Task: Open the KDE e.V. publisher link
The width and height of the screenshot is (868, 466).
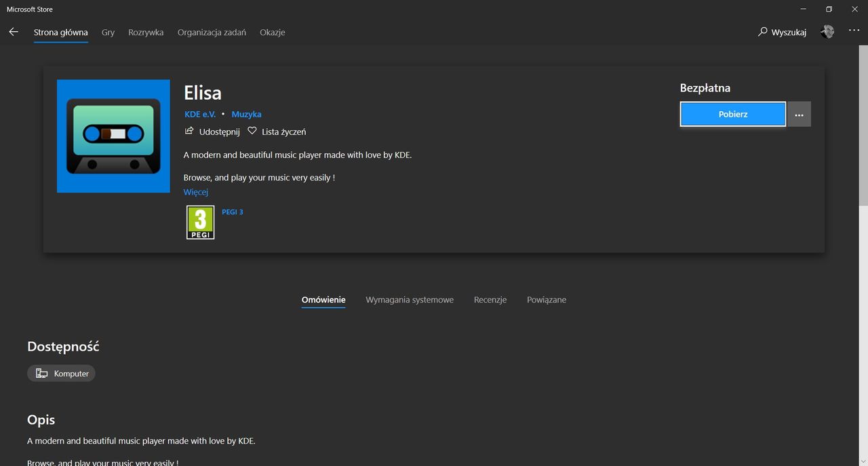Action: point(200,114)
